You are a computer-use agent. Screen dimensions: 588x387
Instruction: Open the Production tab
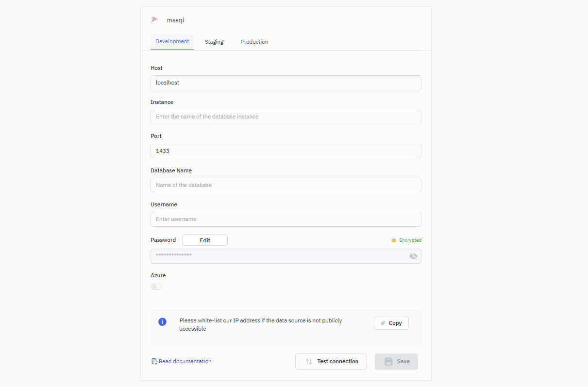pyautogui.click(x=254, y=42)
